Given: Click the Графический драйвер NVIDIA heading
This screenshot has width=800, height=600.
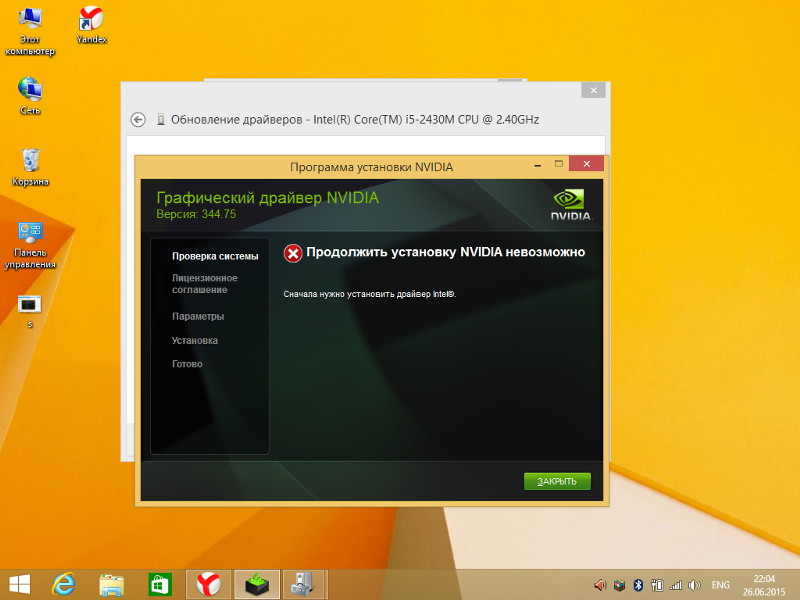Looking at the screenshot, I should tap(267, 197).
